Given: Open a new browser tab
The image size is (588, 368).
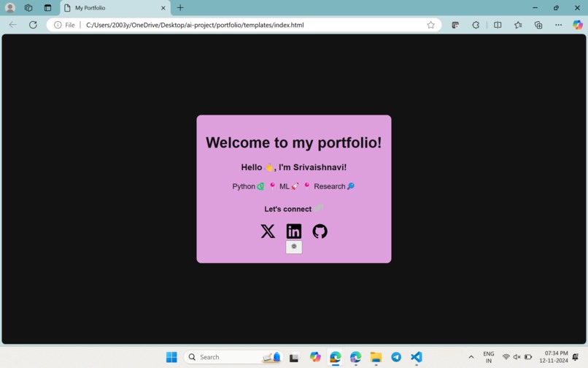Looking at the screenshot, I should [180, 7].
